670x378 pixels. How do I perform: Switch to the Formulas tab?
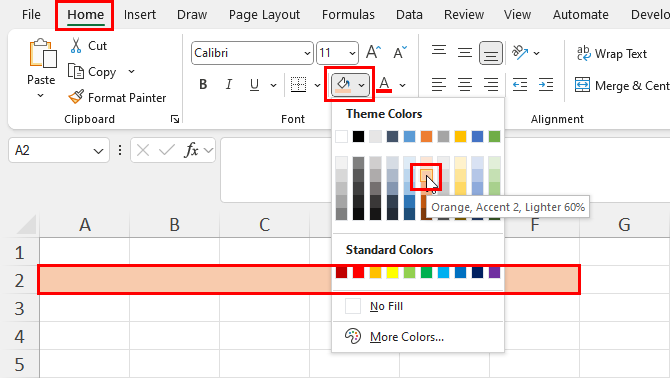click(348, 15)
